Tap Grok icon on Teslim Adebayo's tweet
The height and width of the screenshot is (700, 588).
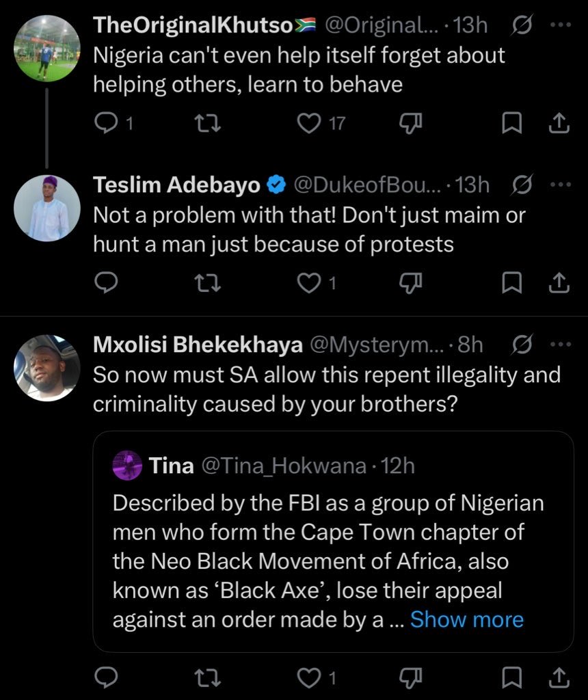522,185
